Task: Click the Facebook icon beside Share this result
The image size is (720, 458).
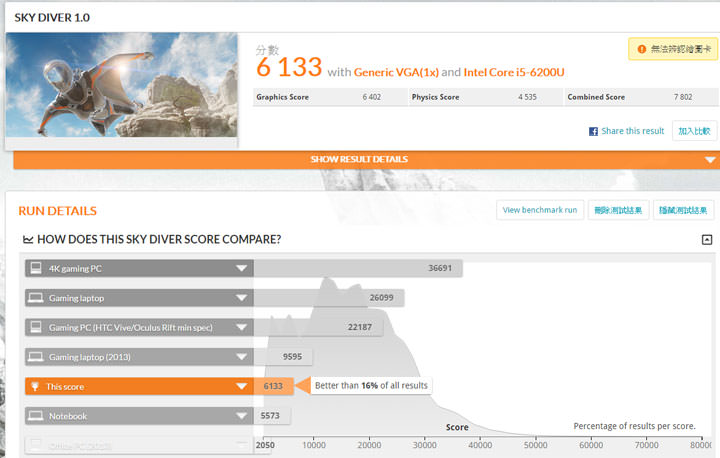Action: click(x=593, y=131)
